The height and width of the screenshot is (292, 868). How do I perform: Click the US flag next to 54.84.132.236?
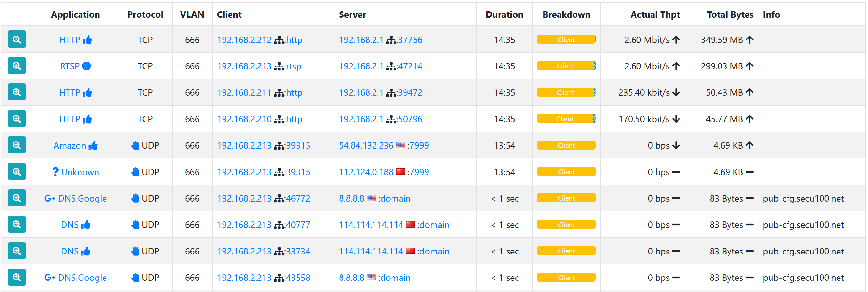coord(400,145)
